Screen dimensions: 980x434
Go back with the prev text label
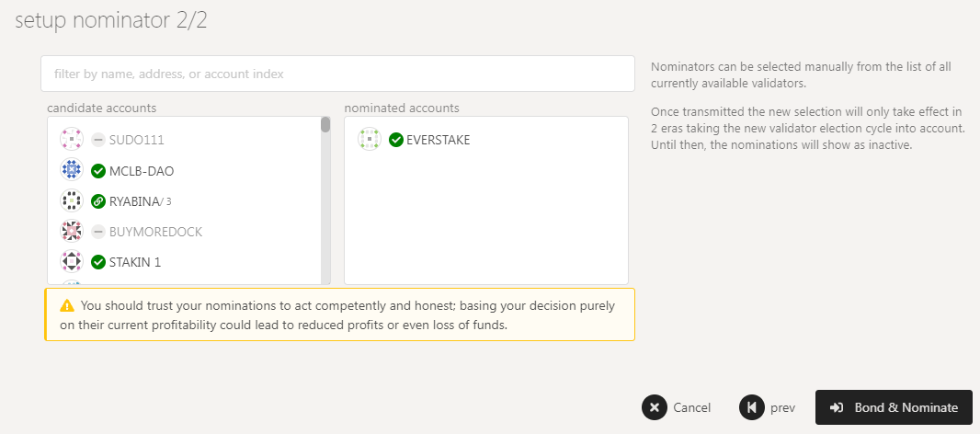[x=782, y=408]
